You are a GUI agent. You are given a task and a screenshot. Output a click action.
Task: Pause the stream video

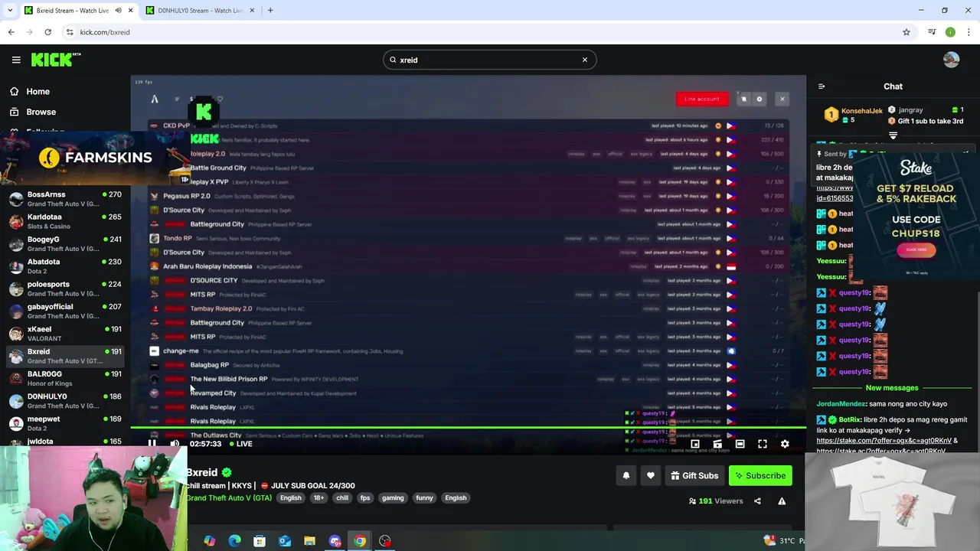[152, 444]
